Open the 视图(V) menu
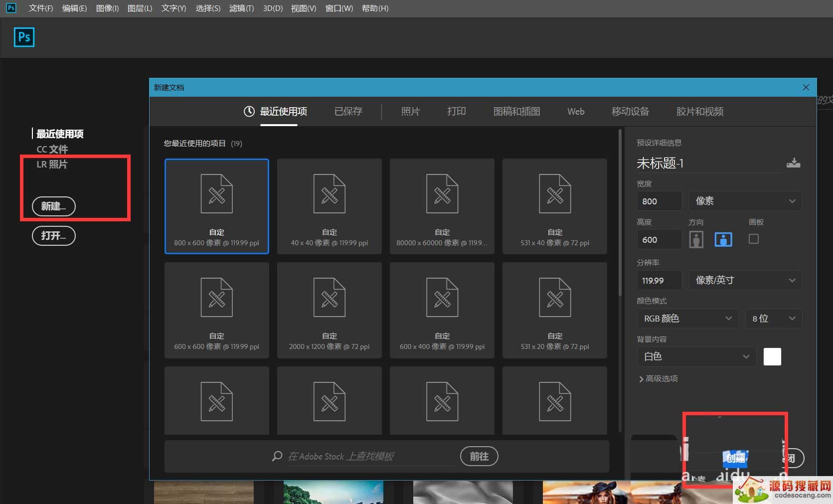The height and width of the screenshot is (504, 833). [304, 8]
